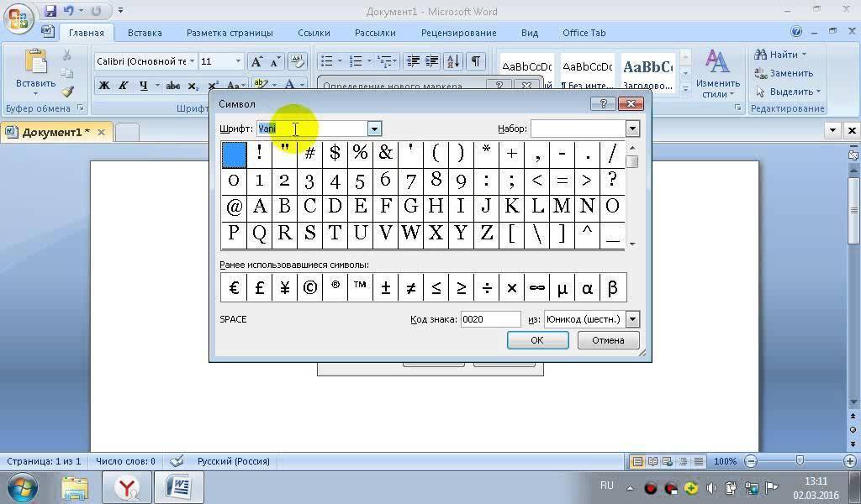Screen dimensions: 861x504
Task: Switch to the Вставка tab
Action: click(145, 33)
